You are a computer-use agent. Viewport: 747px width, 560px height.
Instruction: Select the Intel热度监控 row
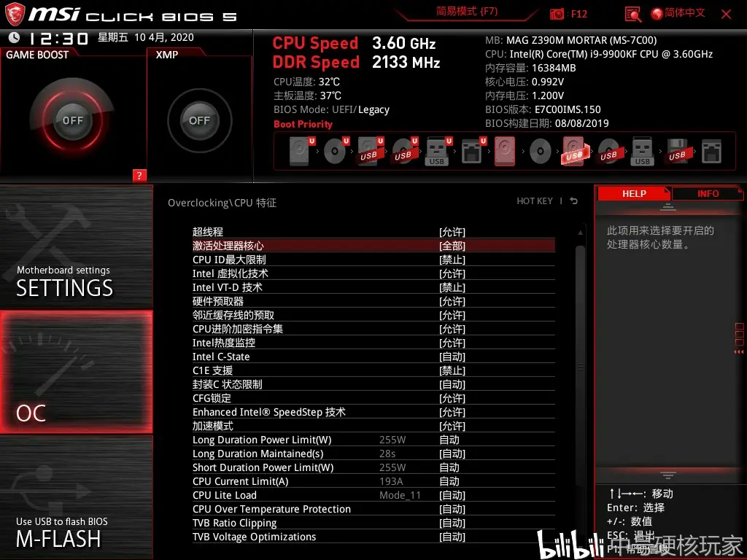click(x=373, y=343)
